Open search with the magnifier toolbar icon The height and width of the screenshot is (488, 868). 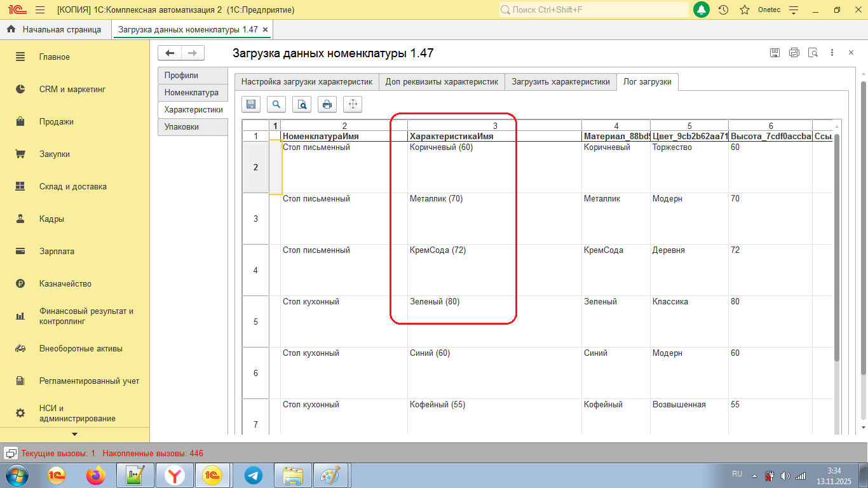[x=276, y=104]
